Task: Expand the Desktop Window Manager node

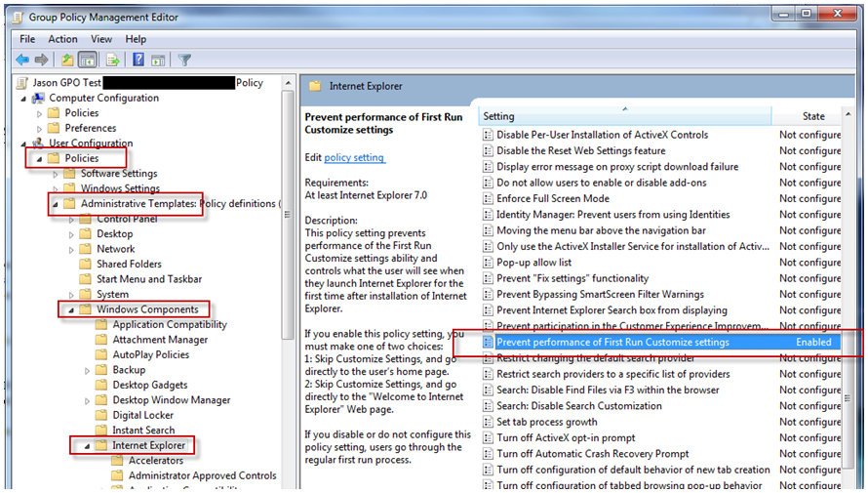Action: [88, 400]
